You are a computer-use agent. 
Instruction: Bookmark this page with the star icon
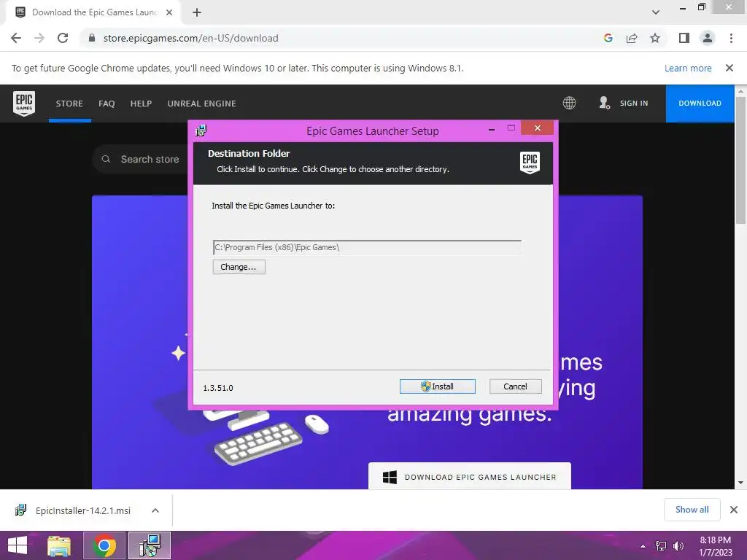pyautogui.click(x=655, y=38)
